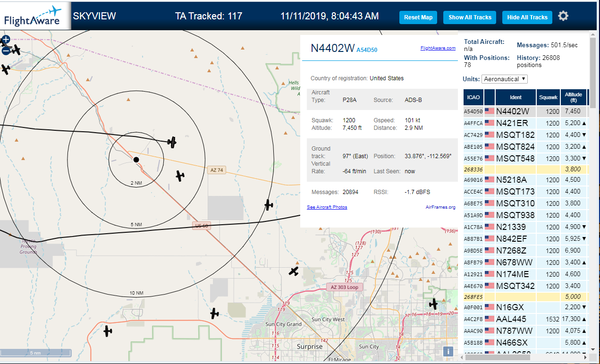Click the map info 'i' icon
The height and width of the screenshot is (364, 600).
point(448,351)
